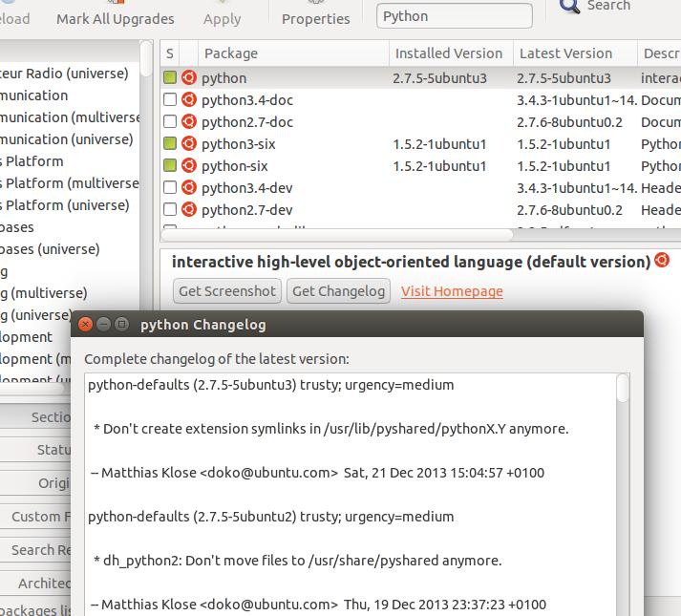Sort by the S status column header
This screenshot has width=681, height=616.
click(x=170, y=53)
